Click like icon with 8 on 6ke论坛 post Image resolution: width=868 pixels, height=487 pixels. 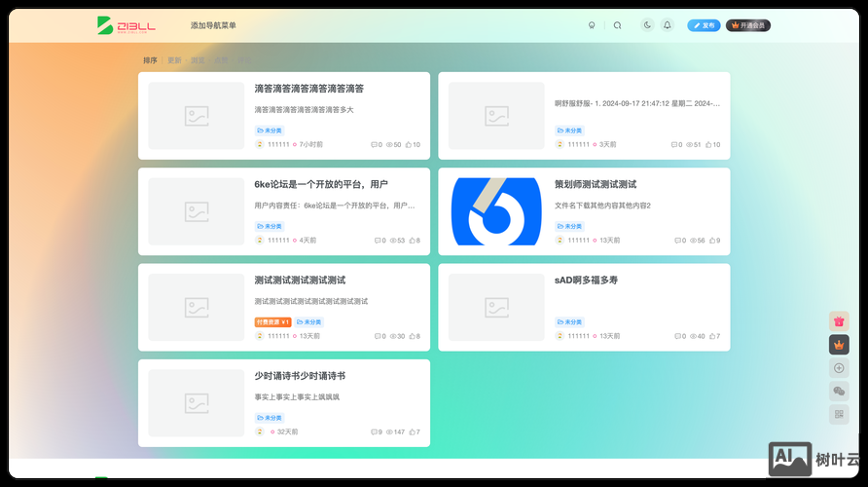click(412, 241)
